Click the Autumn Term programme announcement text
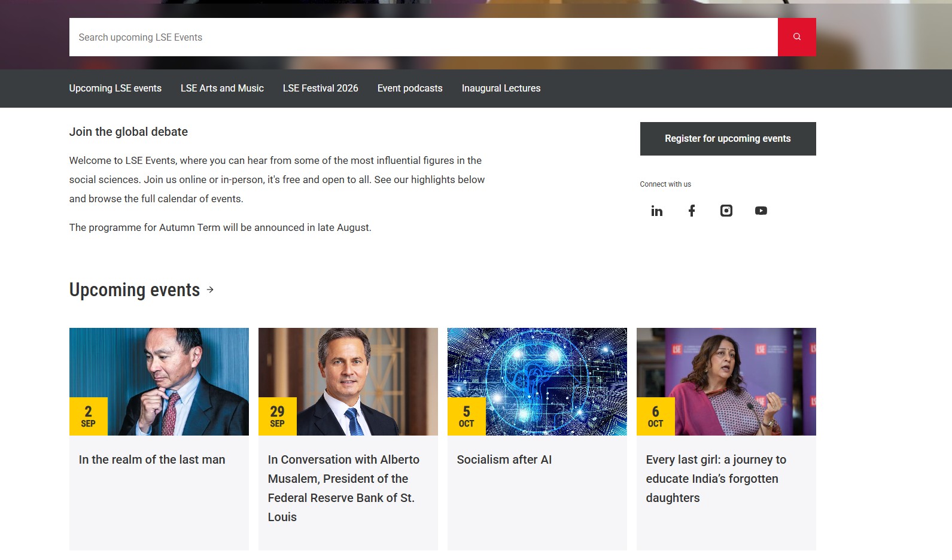Image resolution: width=952 pixels, height=560 pixels. 220,228
